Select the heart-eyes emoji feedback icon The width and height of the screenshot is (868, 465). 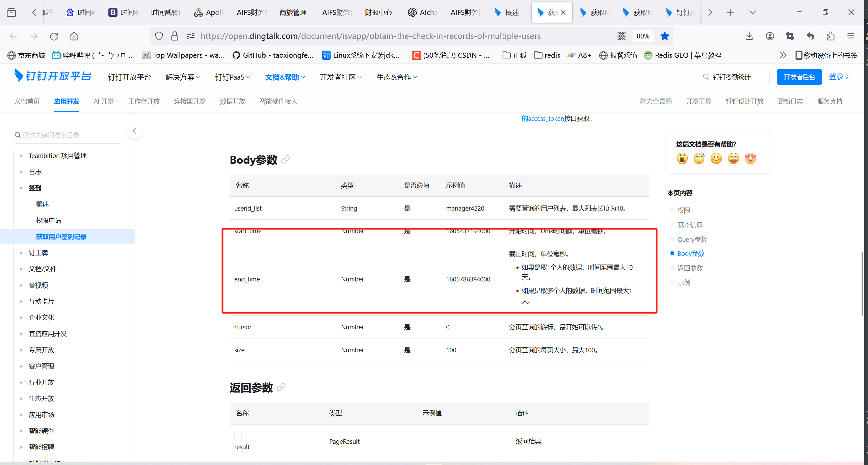750,158
